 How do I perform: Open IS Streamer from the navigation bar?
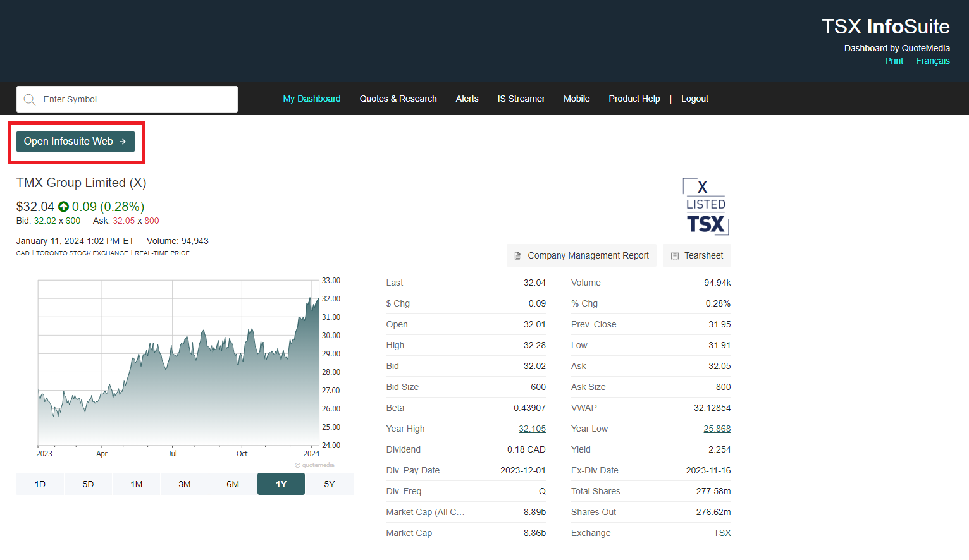coord(521,99)
